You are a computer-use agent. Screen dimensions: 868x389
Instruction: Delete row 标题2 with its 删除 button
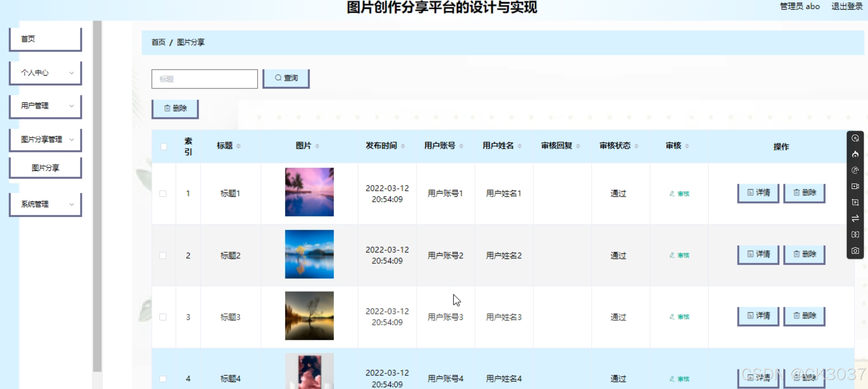(x=804, y=255)
